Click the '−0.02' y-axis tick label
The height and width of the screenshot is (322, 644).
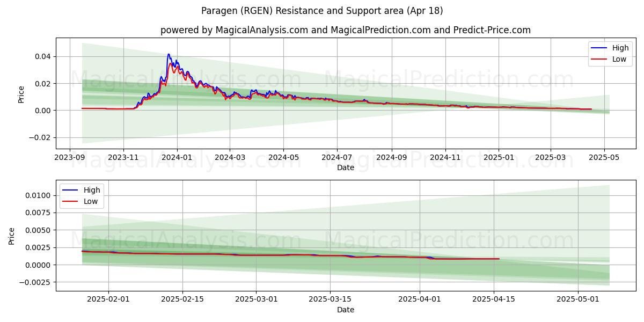click(x=40, y=137)
